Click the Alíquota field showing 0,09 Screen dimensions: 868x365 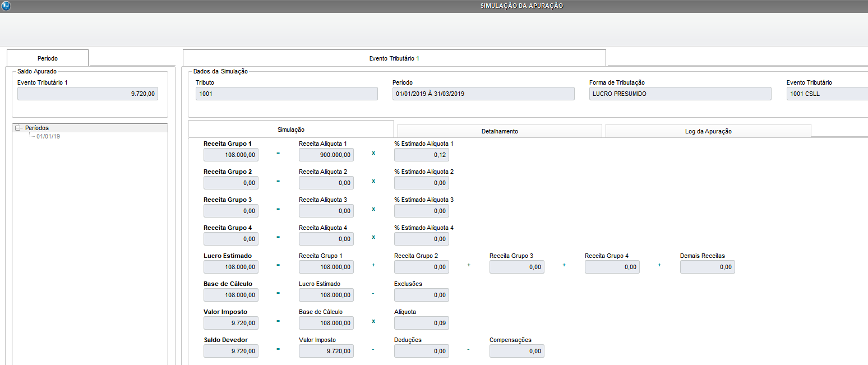coord(422,323)
